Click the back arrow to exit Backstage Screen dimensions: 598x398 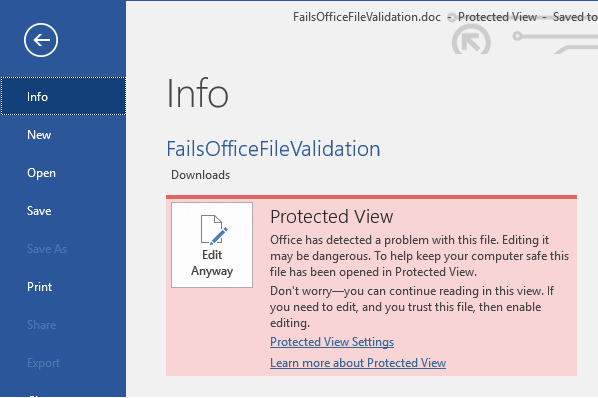41,40
